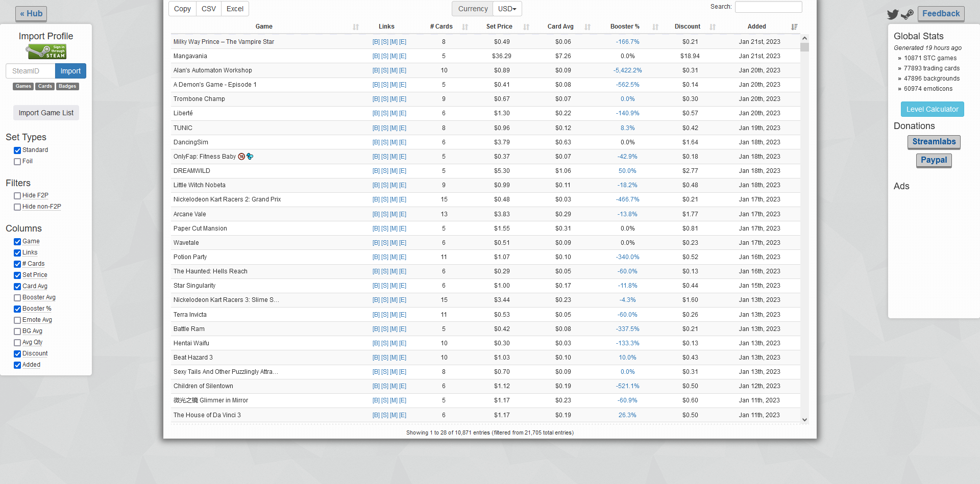
Task: Sort by Booster % column arrows
Action: click(x=655, y=27)
